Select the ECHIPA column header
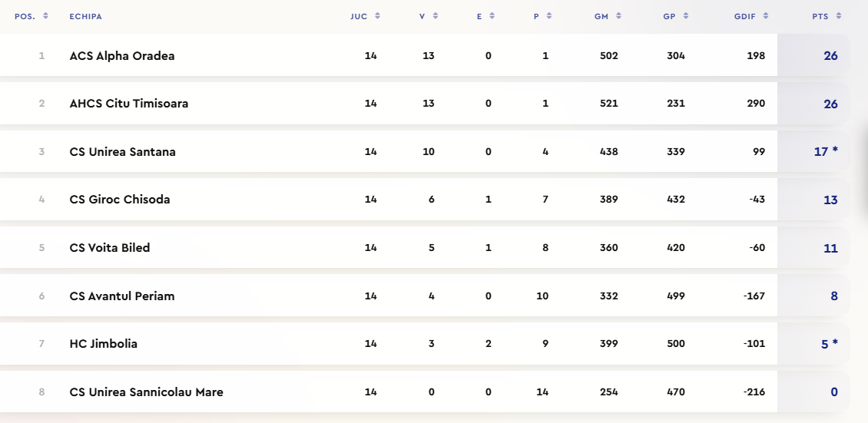868x423 pixels. coord(85,16)
